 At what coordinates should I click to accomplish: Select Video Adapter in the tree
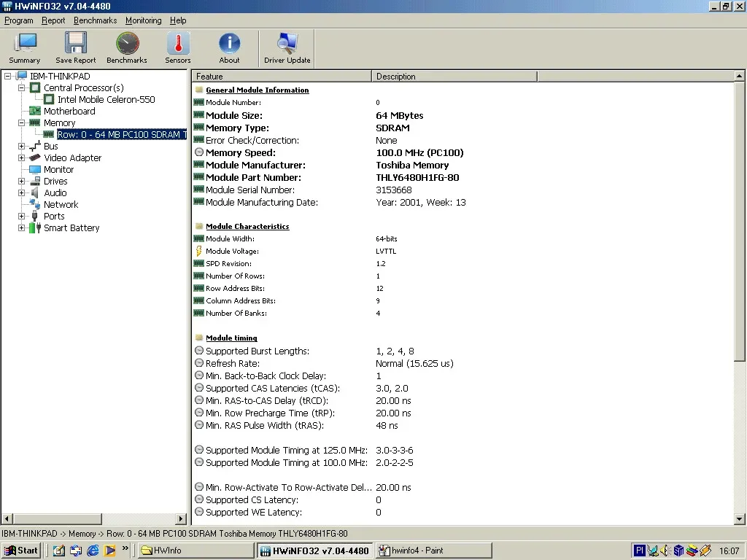(x=72, y=157)
